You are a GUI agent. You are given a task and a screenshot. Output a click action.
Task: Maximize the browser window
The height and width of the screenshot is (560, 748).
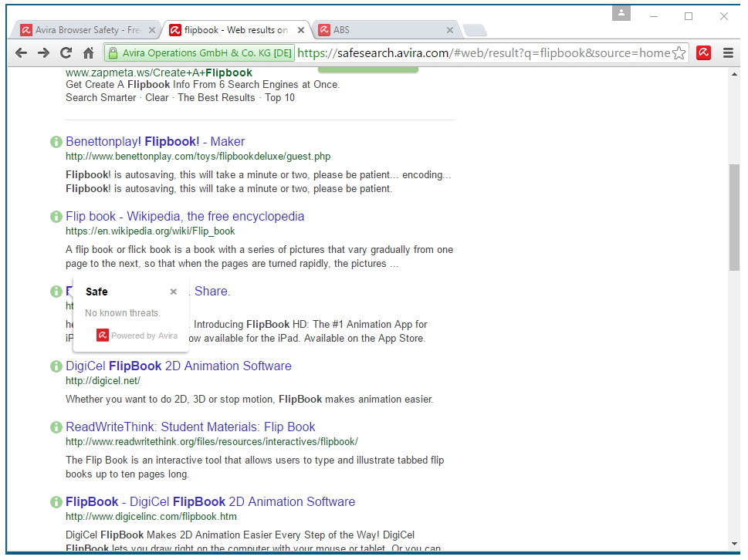pos(689,16)
